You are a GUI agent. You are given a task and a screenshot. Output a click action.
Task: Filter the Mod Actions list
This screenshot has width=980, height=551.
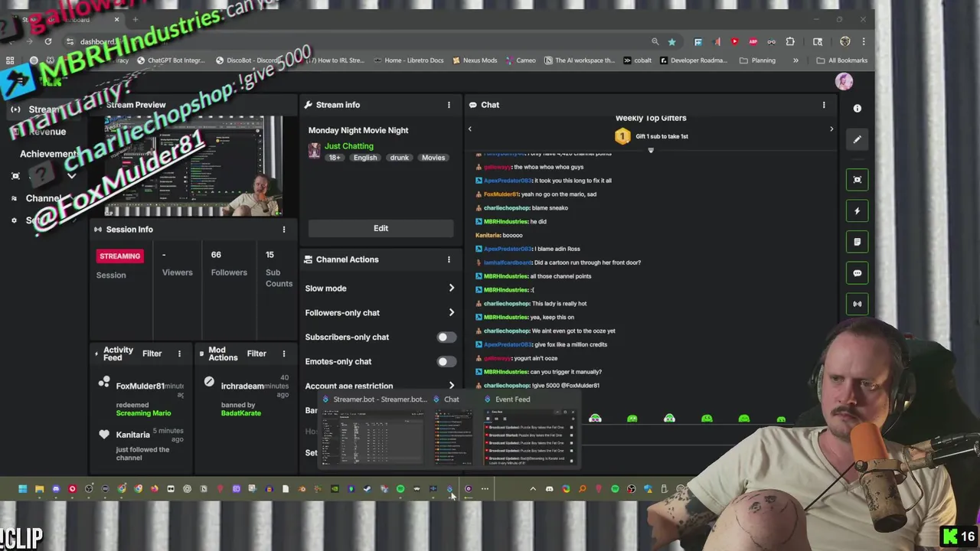pos(256,354)
